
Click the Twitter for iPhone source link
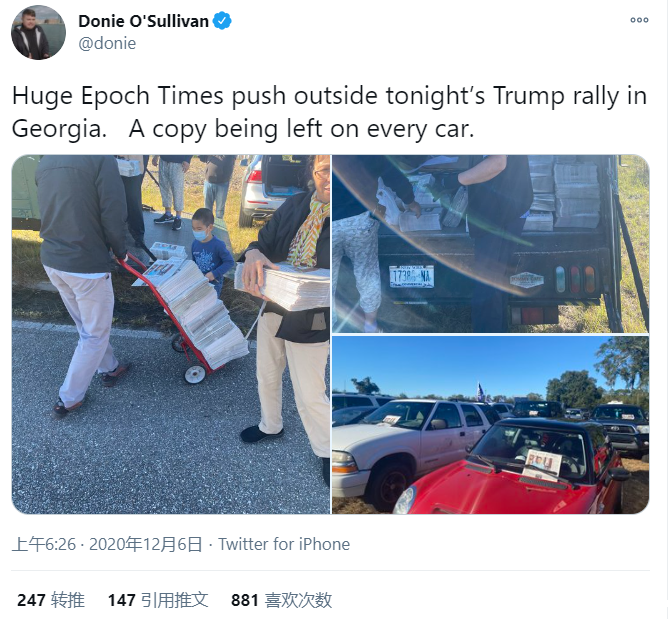click(284, 544)
